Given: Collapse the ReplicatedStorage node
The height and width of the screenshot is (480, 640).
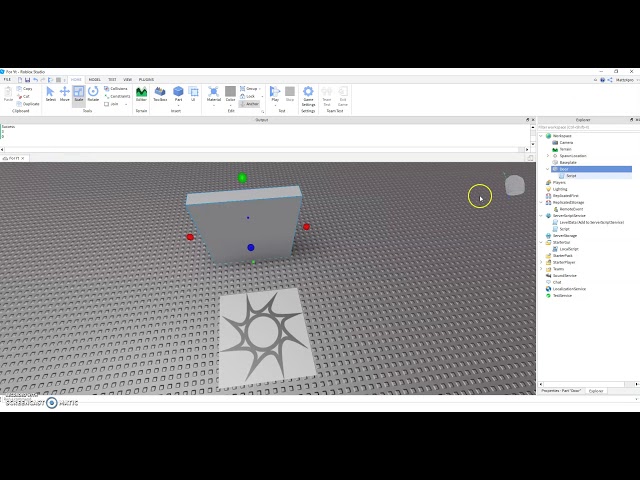Looking at the screenshot, I should click(541, 202).
